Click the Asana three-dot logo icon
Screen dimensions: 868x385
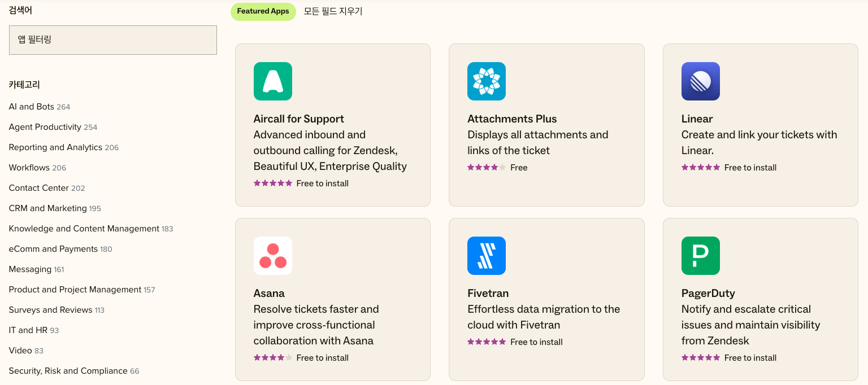coord(273,256)
